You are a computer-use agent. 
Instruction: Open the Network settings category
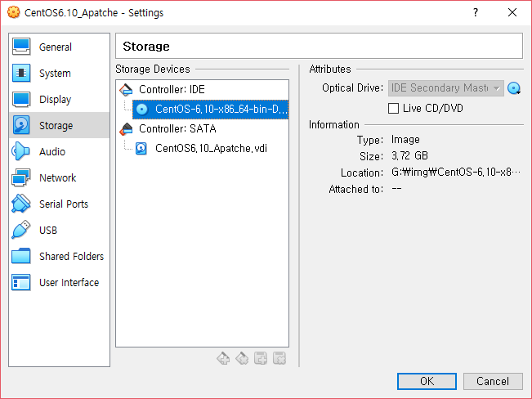pyautogui.click(x=59, y=177)
